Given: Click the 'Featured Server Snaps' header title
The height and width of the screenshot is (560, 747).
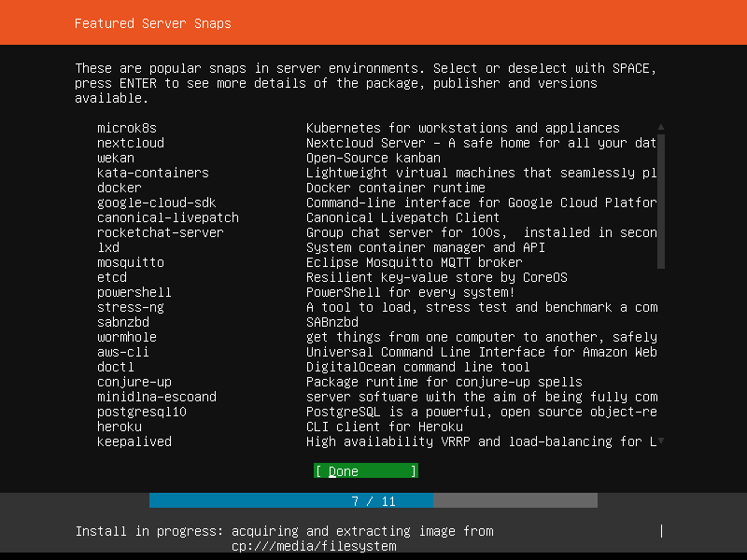Looking at the screenshot, I should point(153,23).
